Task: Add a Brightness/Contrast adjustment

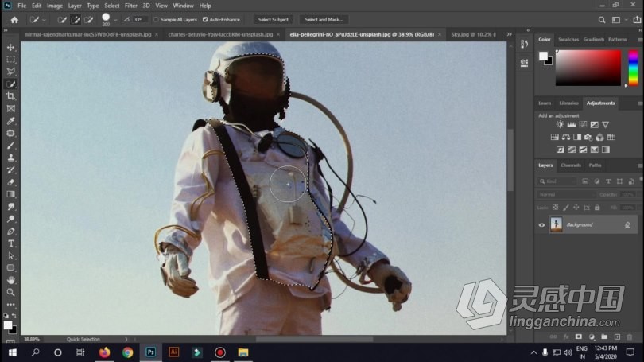Action: (x=560, y=124)
